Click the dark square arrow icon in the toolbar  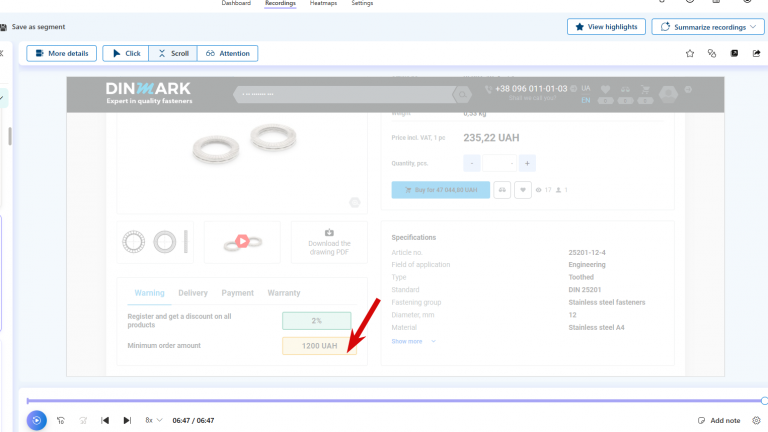(734, 53)
